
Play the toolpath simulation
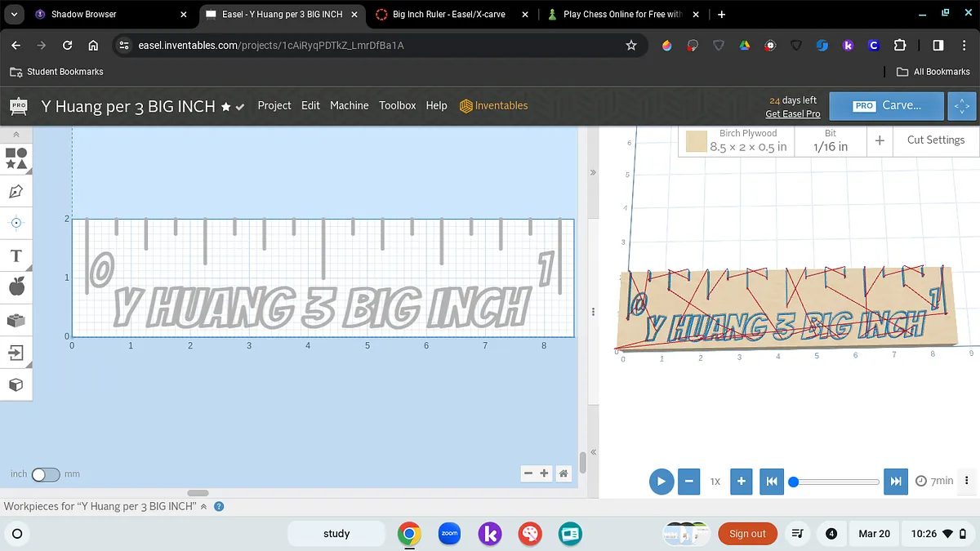coord(661,482)
